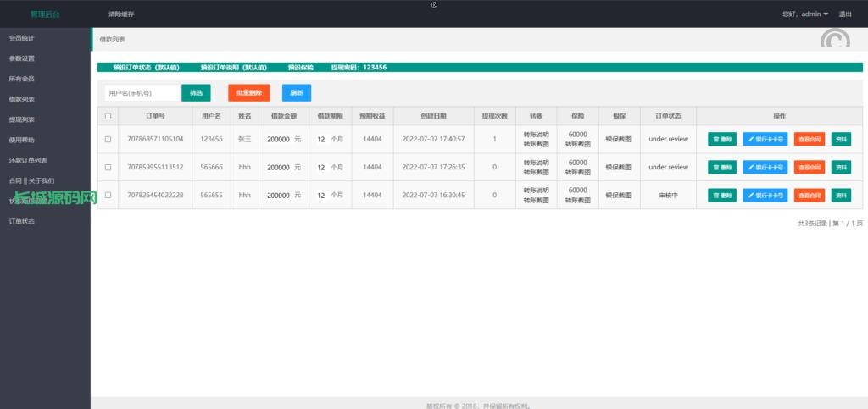This screenshot has width=868, height=409.
Task: Edit 银行卡卡号 for user 565655
Action: (765, 195)
